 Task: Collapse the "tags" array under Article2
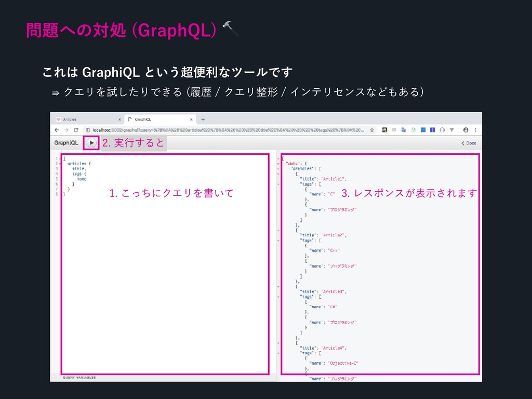coord(278,241)
